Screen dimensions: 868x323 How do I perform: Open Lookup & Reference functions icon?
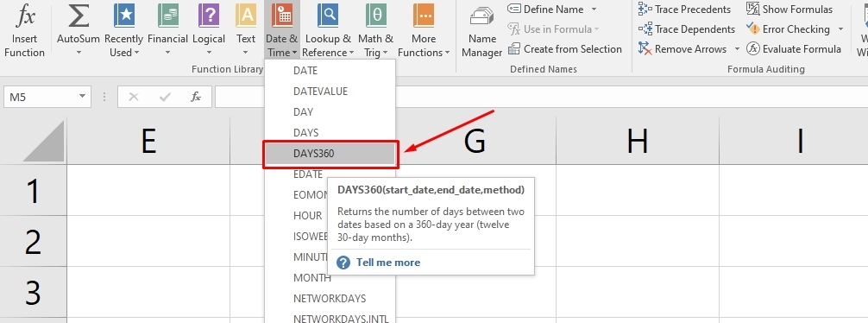pos(328,16)
